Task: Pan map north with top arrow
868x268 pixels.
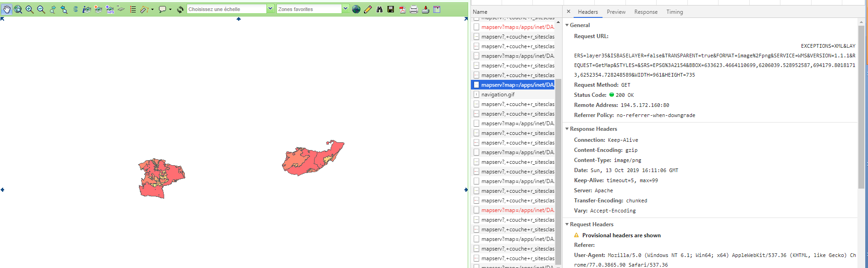Action: [238, 19]
